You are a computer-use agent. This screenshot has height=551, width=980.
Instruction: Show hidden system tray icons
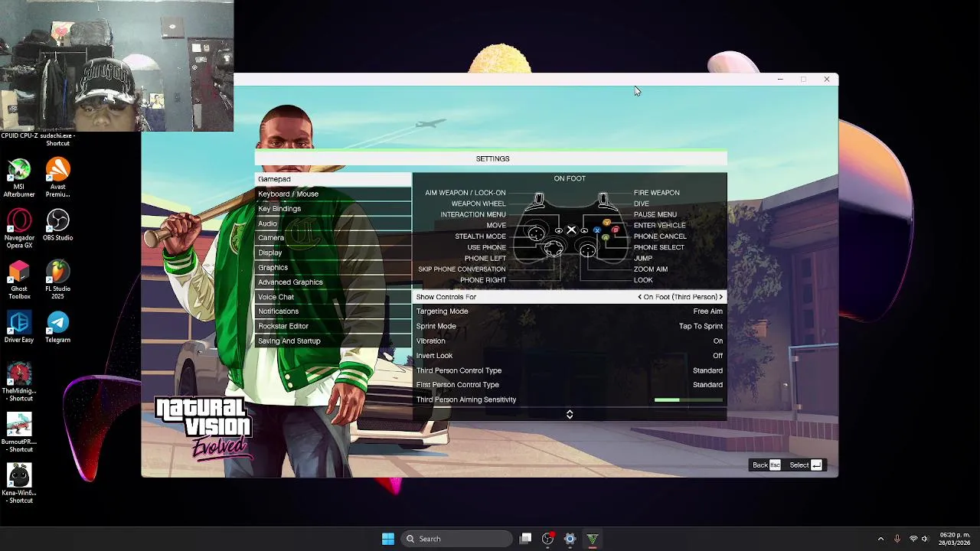(x=880, y=539)
